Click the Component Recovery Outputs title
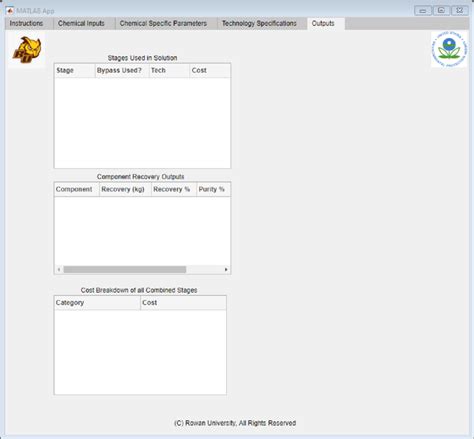Image resolution: width=474 pixels, height=439 pixels. click(140, 177)
